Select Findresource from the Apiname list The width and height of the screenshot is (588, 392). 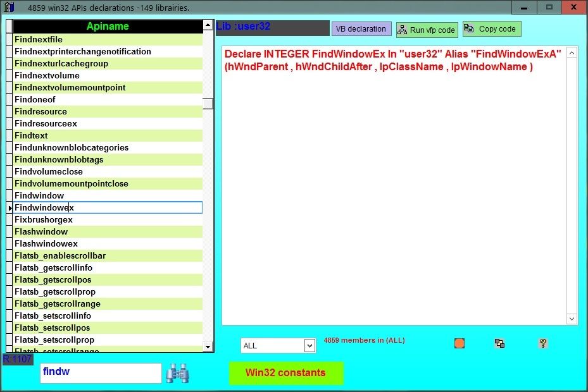(x=40, y=111)
